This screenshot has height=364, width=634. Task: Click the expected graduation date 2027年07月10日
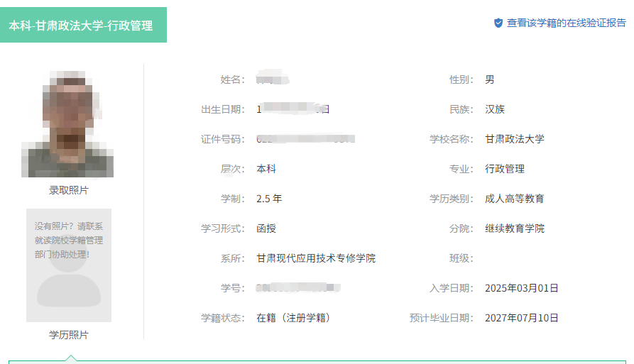[522, 318]
